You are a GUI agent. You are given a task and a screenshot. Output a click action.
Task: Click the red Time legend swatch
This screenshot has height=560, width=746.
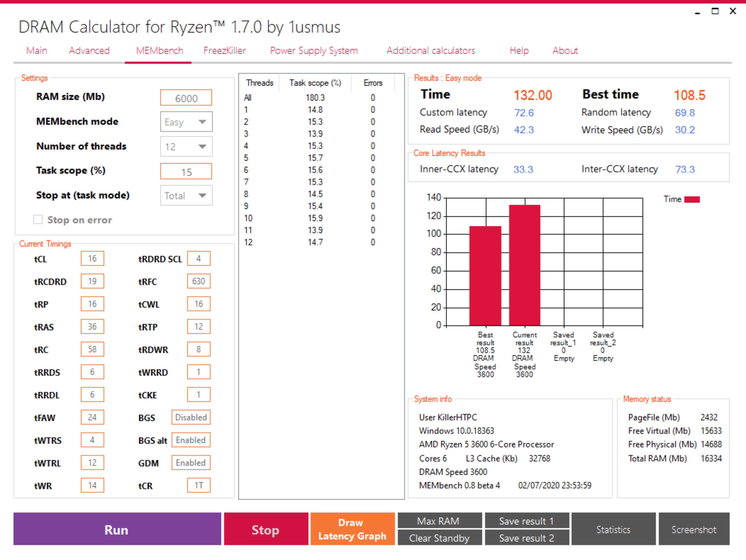point(692,200)
